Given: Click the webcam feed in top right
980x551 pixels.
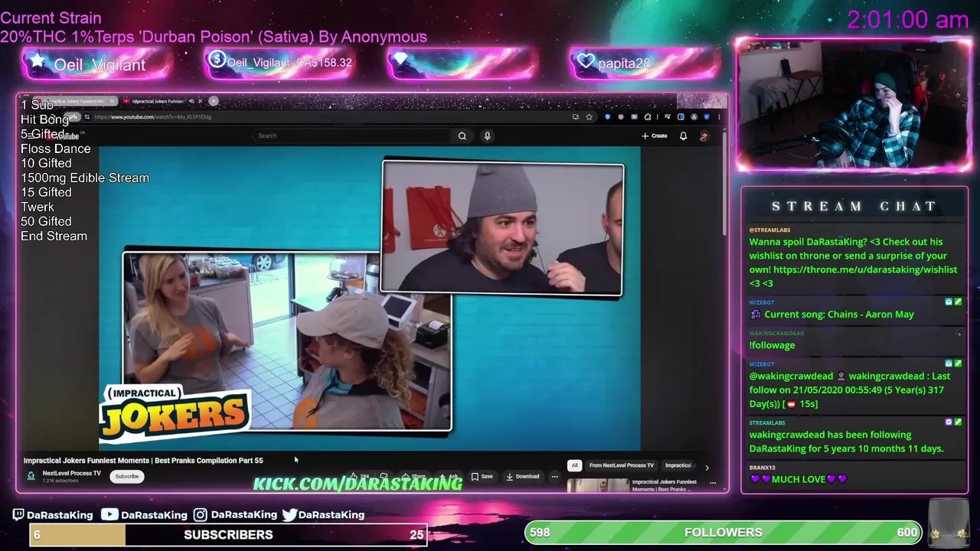Looking at the screenshot, I should [854, 105].
